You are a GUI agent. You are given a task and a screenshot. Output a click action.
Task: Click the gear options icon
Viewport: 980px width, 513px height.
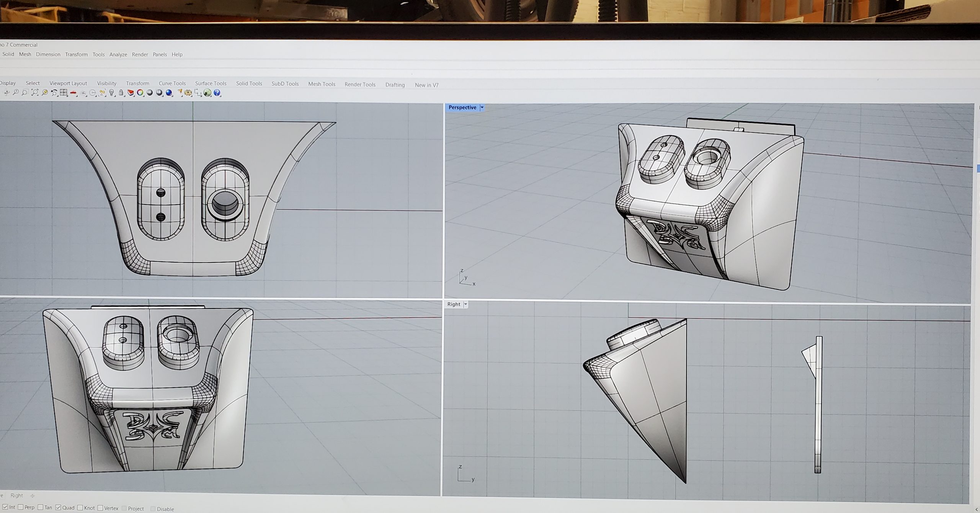[188, 93]
